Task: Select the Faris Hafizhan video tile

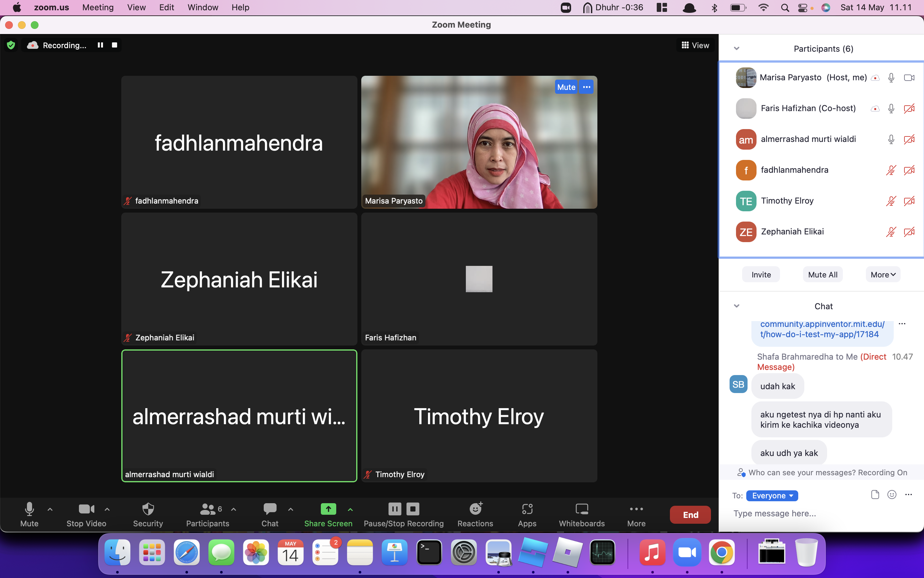Action: point(479,279)
